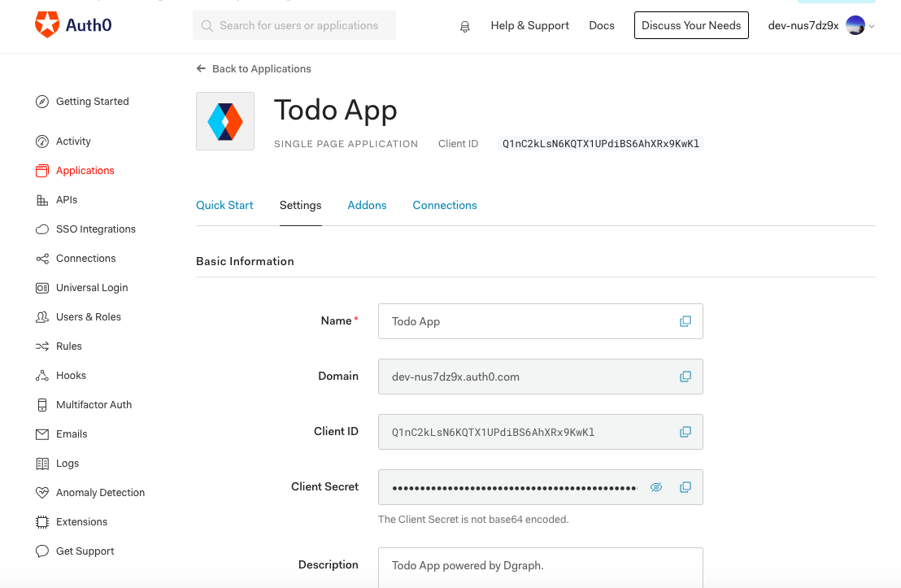Viewport: 901px width, 588px height.
Task: Click the Hooks node icon
Action: pyautogui.click(x=42, y=376)
